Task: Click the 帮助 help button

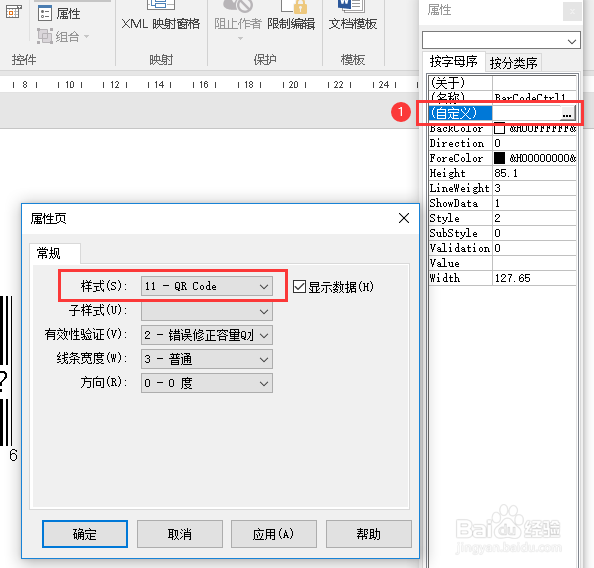Action: point(369,534)
